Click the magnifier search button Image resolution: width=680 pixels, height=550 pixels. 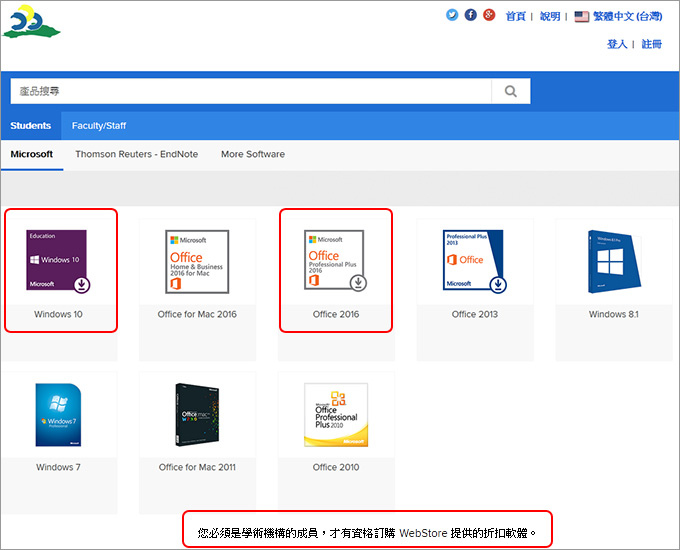click(x=511, y=91)
